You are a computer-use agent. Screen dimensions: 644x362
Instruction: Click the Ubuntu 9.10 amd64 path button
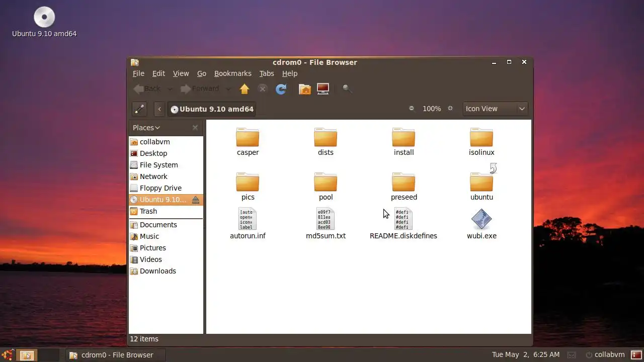(x=212, y=109)
